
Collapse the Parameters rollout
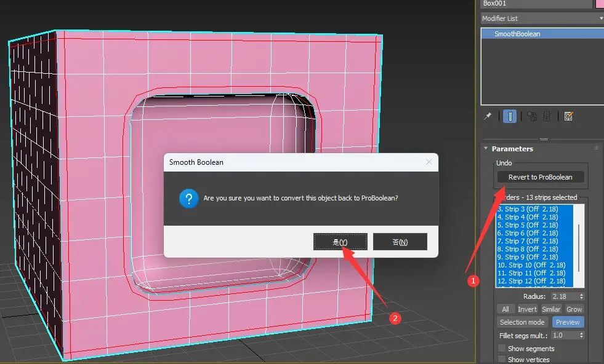[x=486, y=149]
